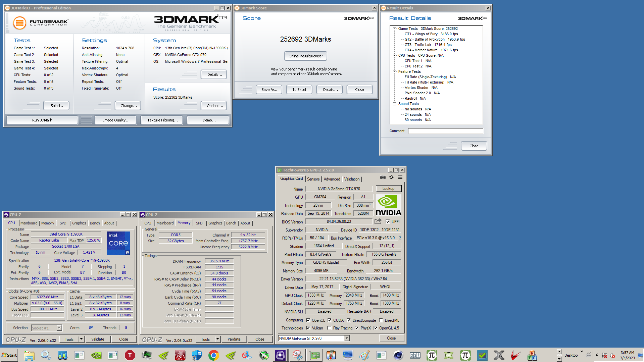644x362 pixels.
Task: Toggle Ray Tracing checkbox
Action: click(329, 328)
